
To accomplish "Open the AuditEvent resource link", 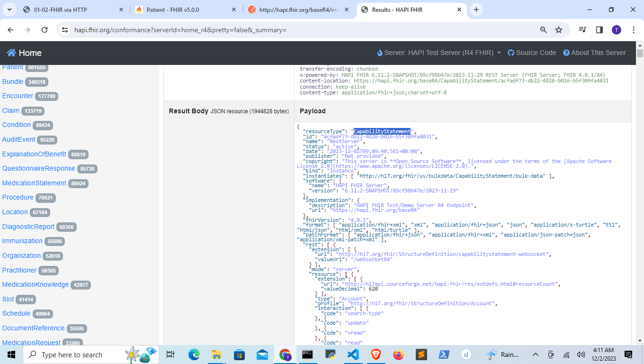I will click(x=19, y=139).
